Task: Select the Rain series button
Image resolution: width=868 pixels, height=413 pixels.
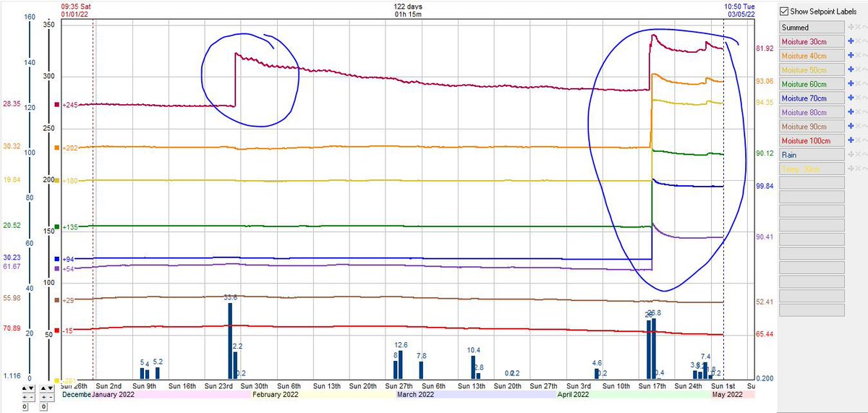Action: [812, 155]
